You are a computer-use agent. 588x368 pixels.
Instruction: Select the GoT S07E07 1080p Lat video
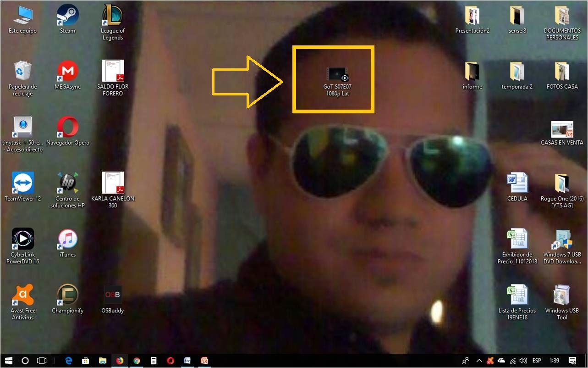pyautogui.click(x=337, y=81)
